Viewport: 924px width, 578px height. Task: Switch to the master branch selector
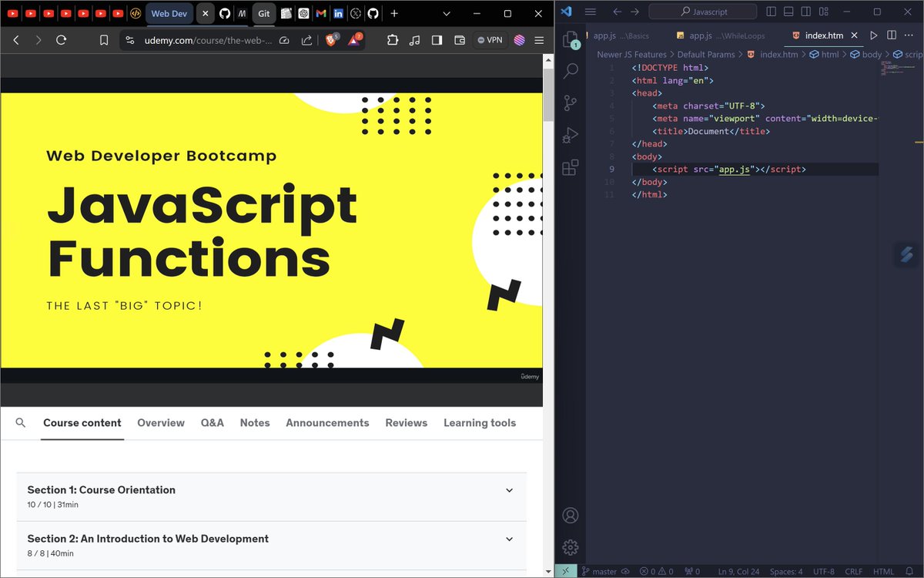[599, 571]
